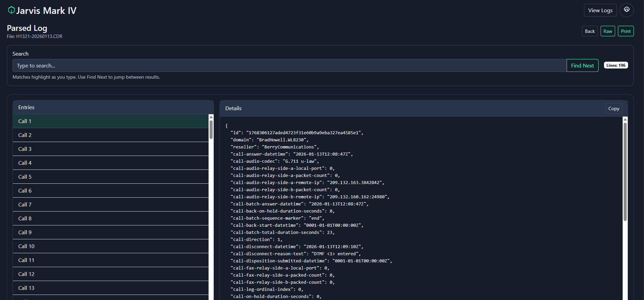Click the Details panel scrollbar thumb
This screenshot has width=644, height=300.
point(625,171)
